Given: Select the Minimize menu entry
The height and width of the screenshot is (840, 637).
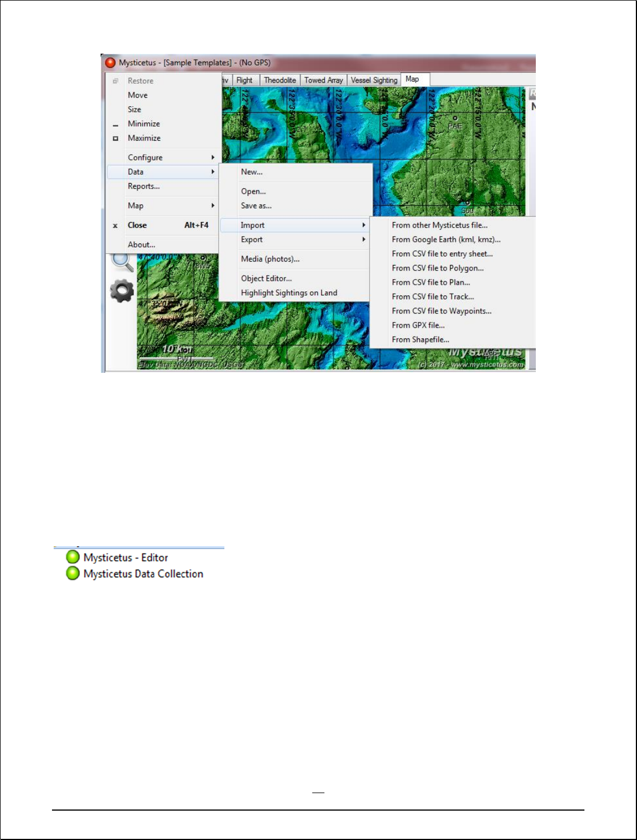Looking at the screenshot, I should coord(163,124).
